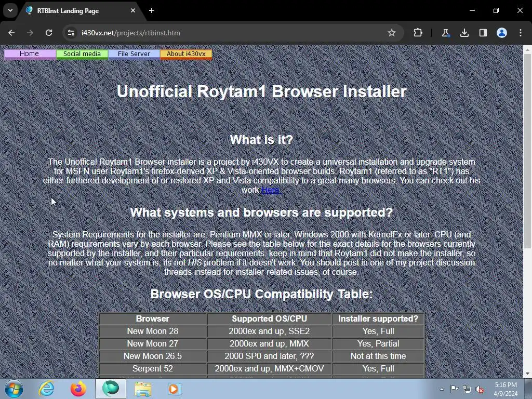Open the network tray icon

467,389
